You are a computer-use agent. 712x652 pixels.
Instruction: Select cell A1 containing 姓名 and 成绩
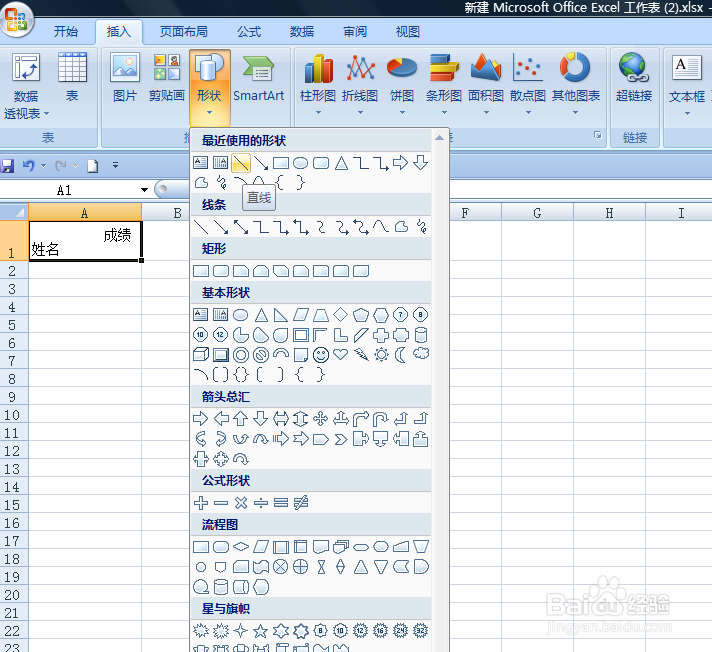tap(85, 241)
